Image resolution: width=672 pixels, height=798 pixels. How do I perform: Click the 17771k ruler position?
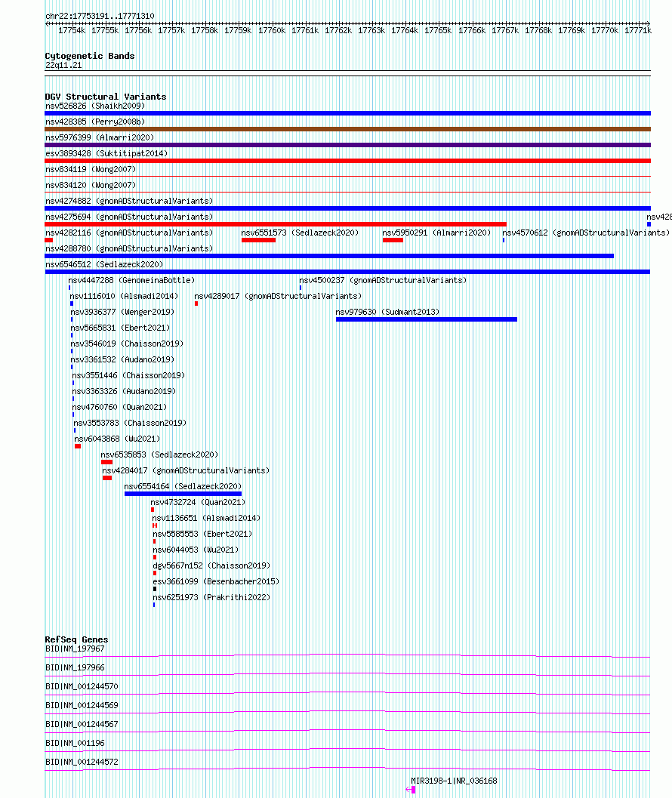click(638, 30)
